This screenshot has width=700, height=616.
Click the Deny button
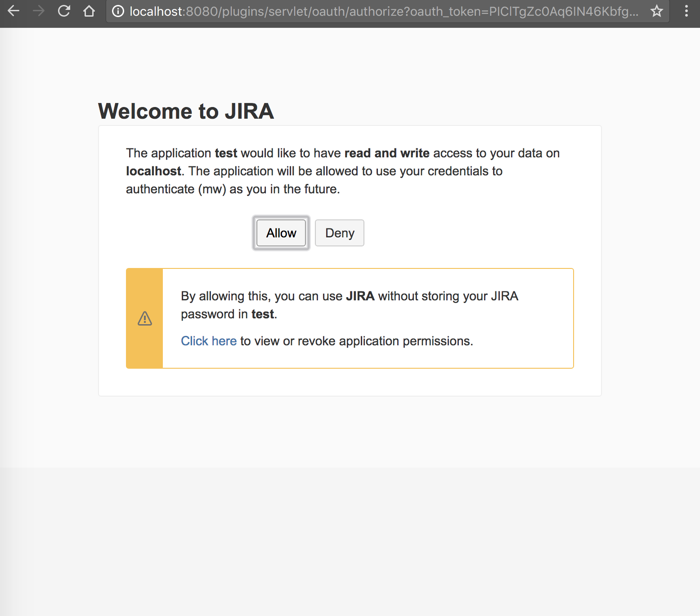[x=339, y=233]
